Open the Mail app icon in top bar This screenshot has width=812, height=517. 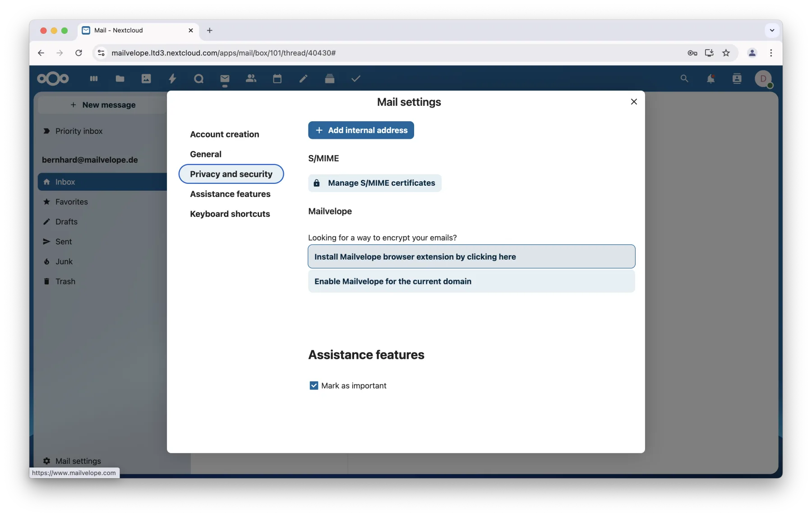coord(225,79)
